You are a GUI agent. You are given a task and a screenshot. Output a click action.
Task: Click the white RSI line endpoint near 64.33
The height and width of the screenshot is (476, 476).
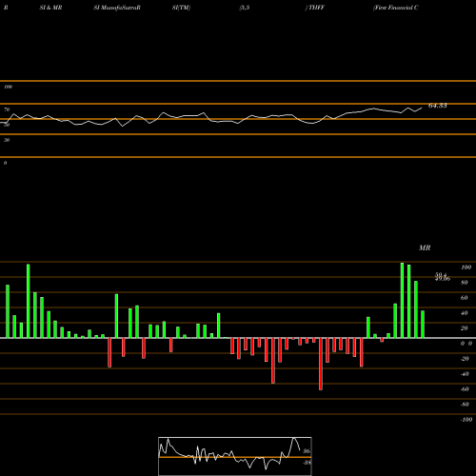click(x=422, y=109)
